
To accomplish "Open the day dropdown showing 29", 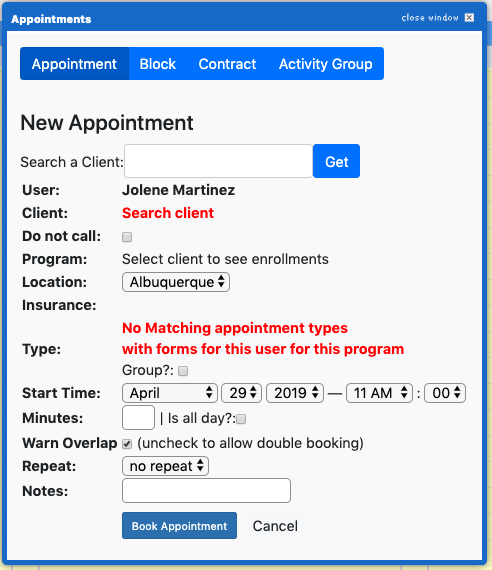I will click(241, 393).
